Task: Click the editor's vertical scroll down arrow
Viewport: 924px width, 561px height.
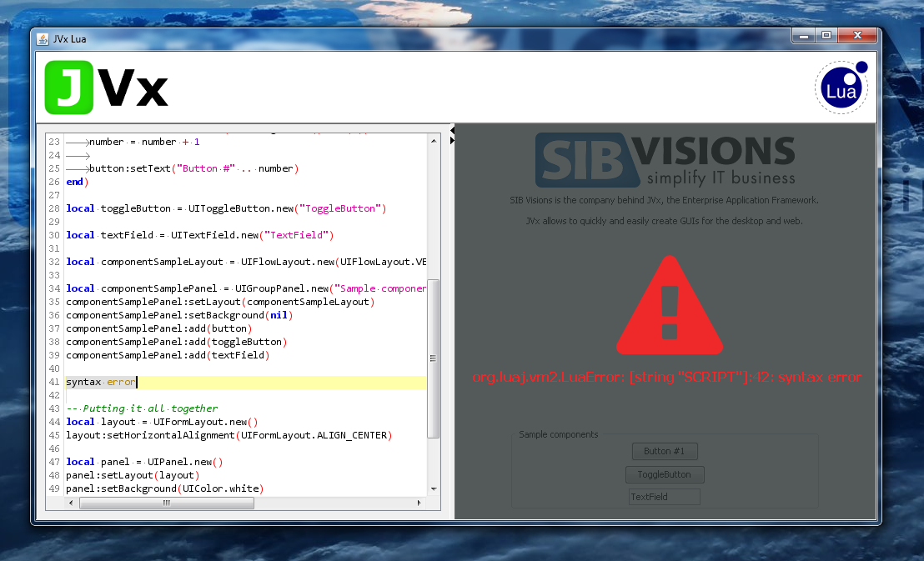Action: pos(434,489)
